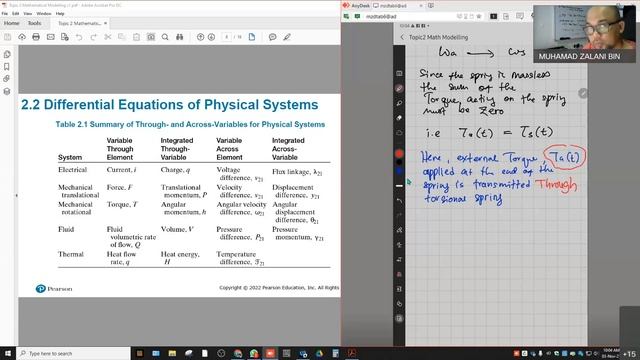Click the Type here to search box
Screen dimensions: 640x360
tap(73, 353)
